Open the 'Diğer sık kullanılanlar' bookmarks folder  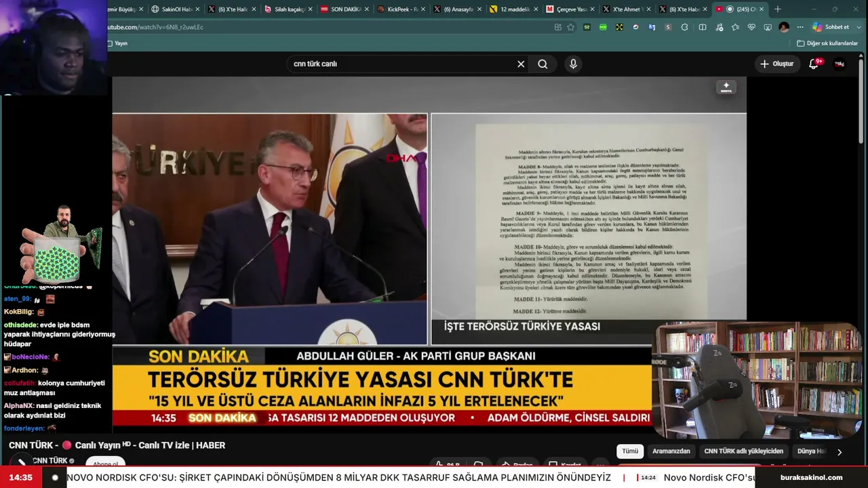click(x=828, y=43)
